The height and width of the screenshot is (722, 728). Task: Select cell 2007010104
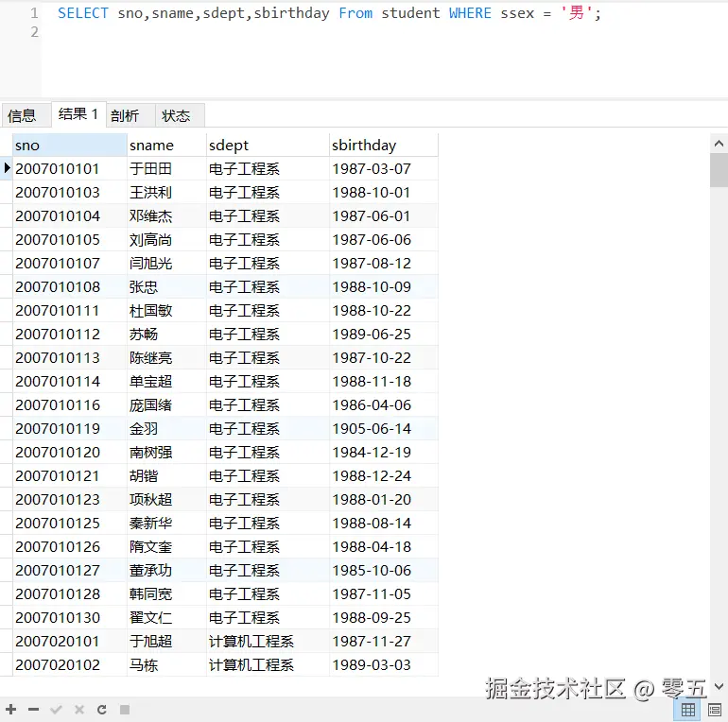(70, 215)
